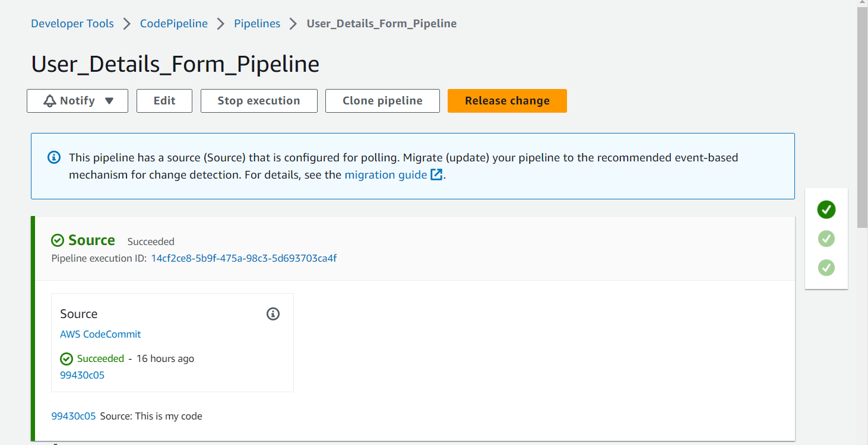868x445 pixels.
Task: Open the AWS CodeCommit source link
Action: pyautogui.click(x=100, y=334)
